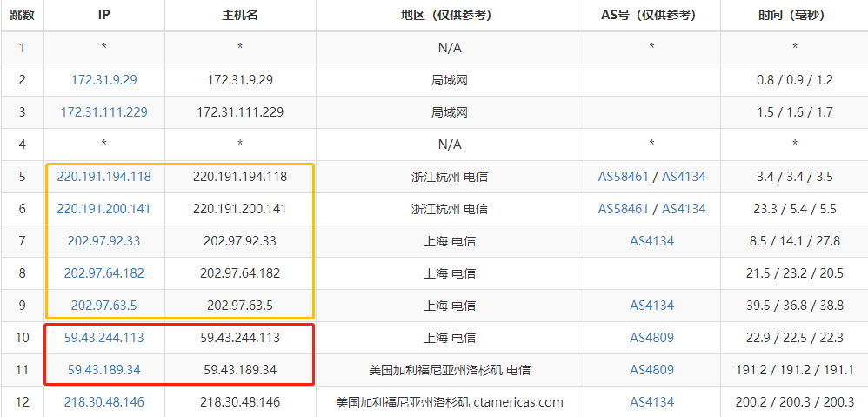
Task: Click the IP column header
Action: (103, 16)
